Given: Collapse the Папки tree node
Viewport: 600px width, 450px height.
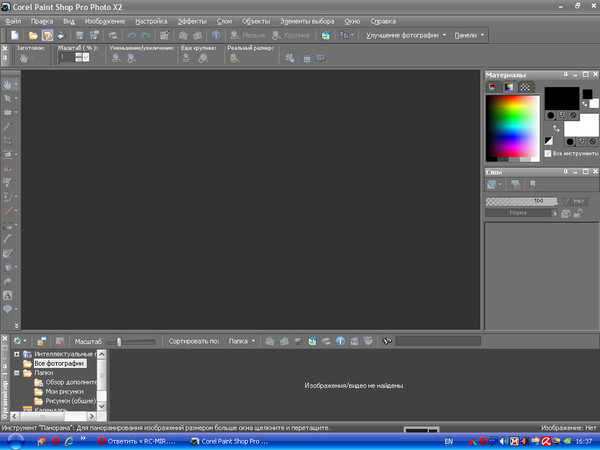Looking at the screenshot, I should [16, 373].
